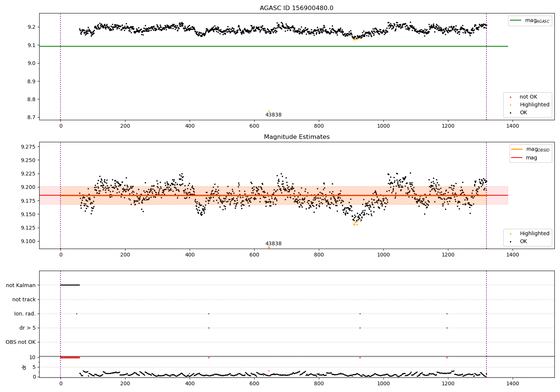Click the '8.9' y-axis tick in AGASC plot
The height and width of the screenshot is (392, 560).
click(31, 81)
